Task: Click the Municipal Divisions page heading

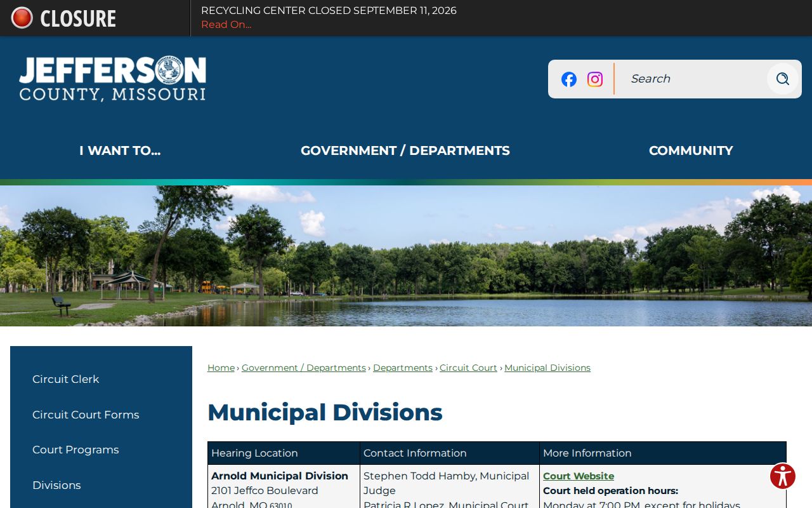Action: tap(325, 413)
